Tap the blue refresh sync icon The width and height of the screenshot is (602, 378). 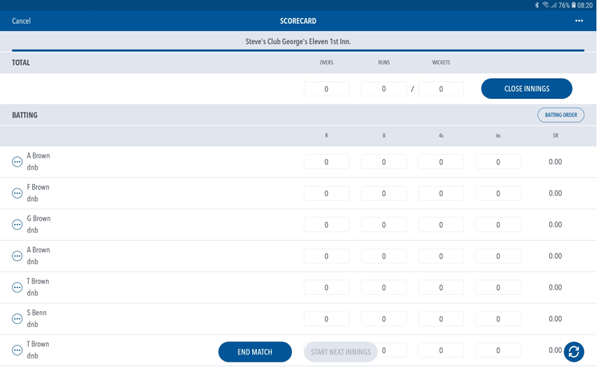point(574,352)
